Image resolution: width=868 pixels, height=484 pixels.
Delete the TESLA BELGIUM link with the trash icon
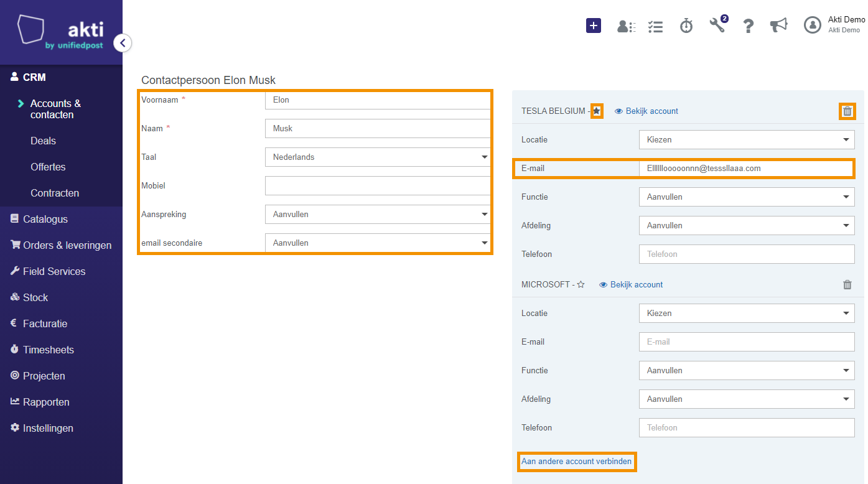(x=847, y=111)
